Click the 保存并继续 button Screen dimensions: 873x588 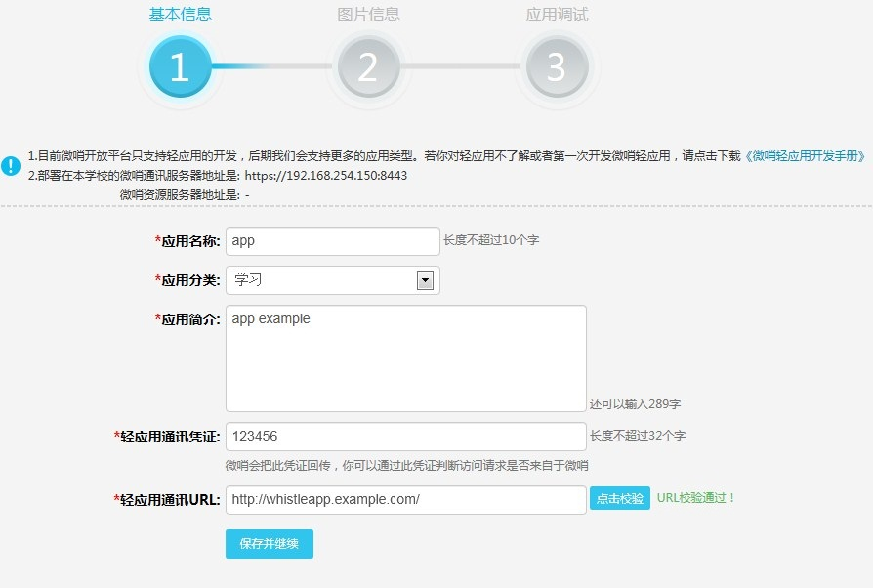tap(269, 544)
